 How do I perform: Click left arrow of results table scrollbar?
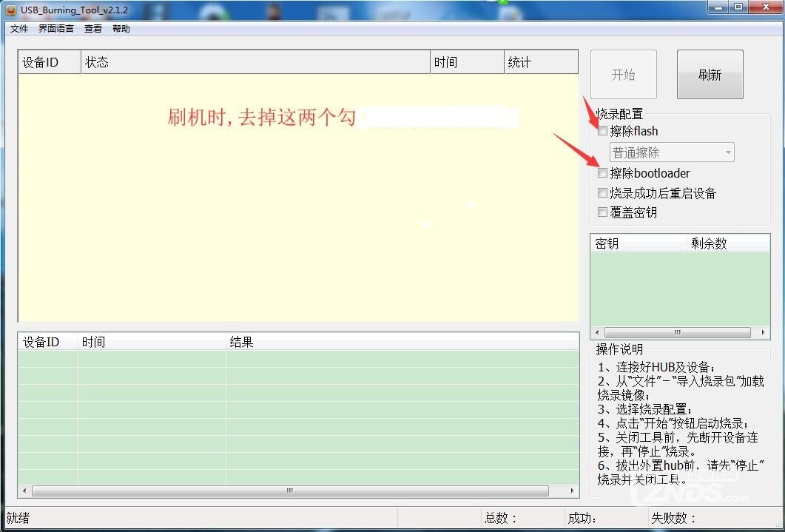pos(24,491)
